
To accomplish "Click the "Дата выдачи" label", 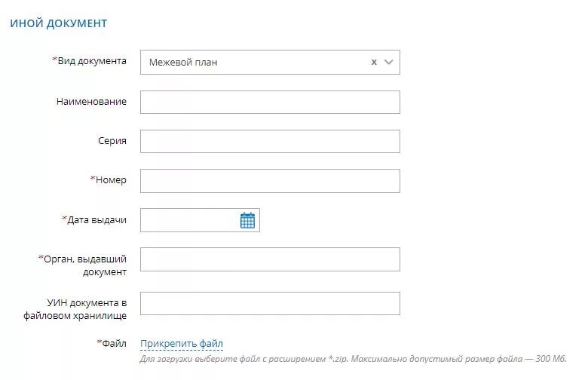I will tap(94, 219).
